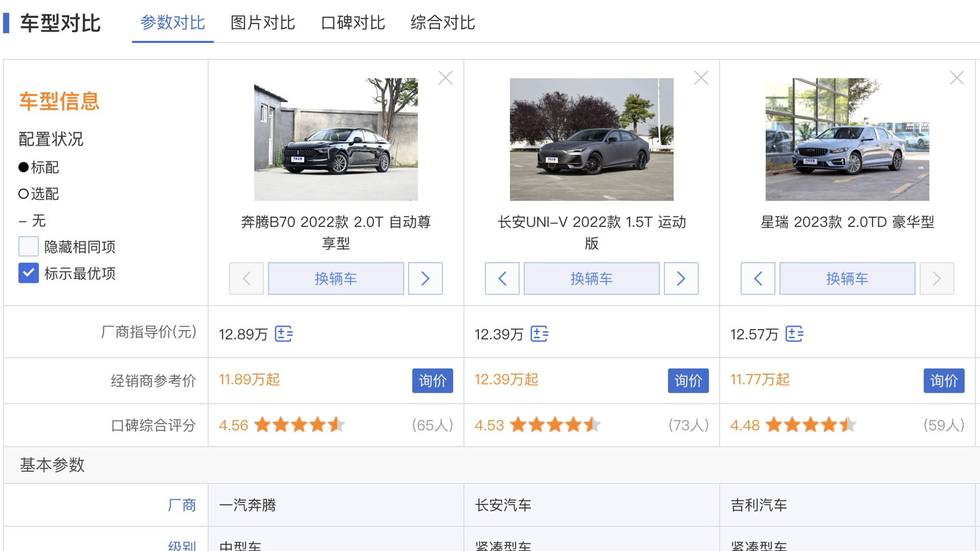Click the star rating for 星瑞
This screenshot has height=551, width=980.
[811, 425]
